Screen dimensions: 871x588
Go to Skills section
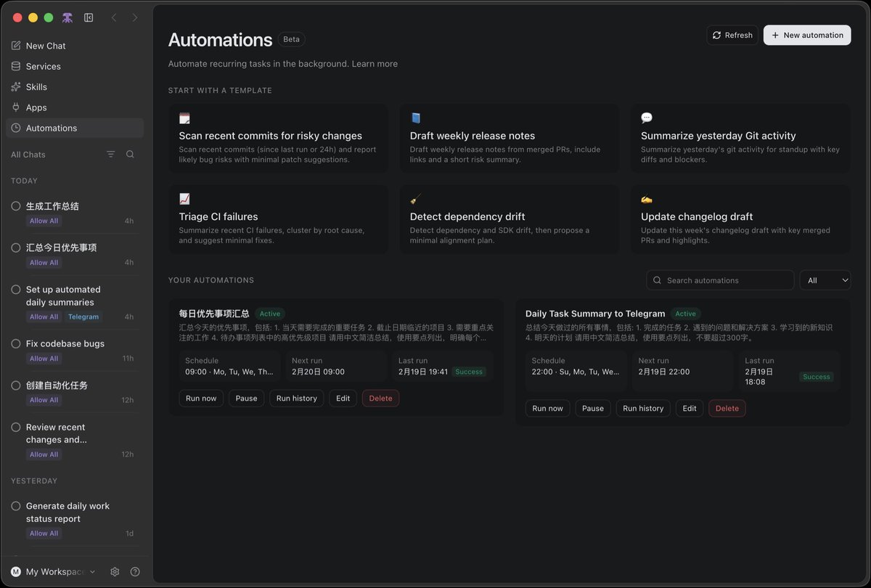point(75,86)
